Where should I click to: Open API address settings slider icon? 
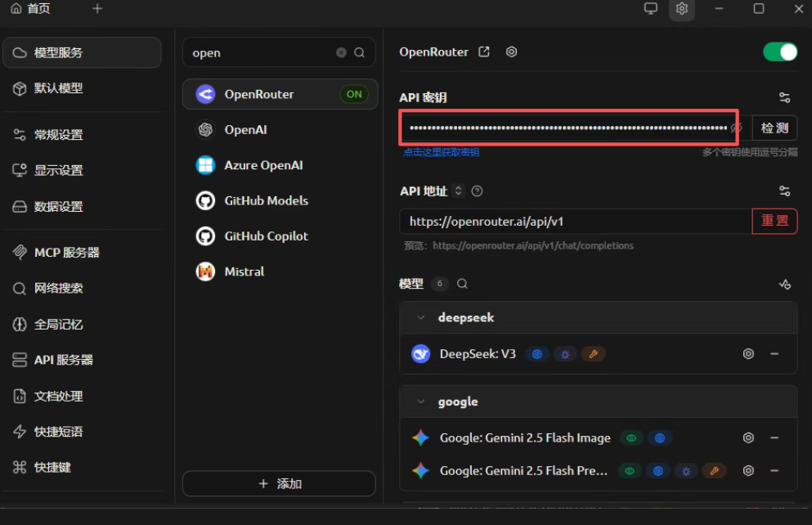pyautogui.click(x=784, y=191)
